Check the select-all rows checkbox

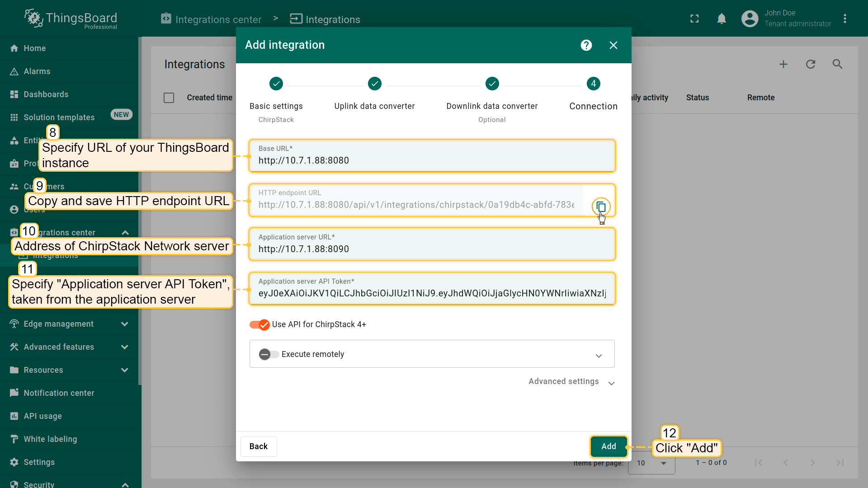(x=169, y=98)
